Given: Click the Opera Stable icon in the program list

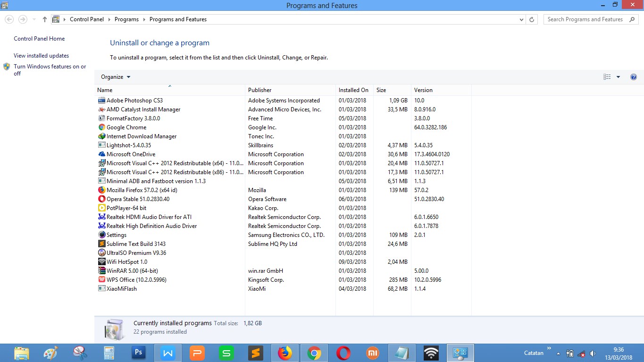Looking at the screenshot, I should (101, 199).
